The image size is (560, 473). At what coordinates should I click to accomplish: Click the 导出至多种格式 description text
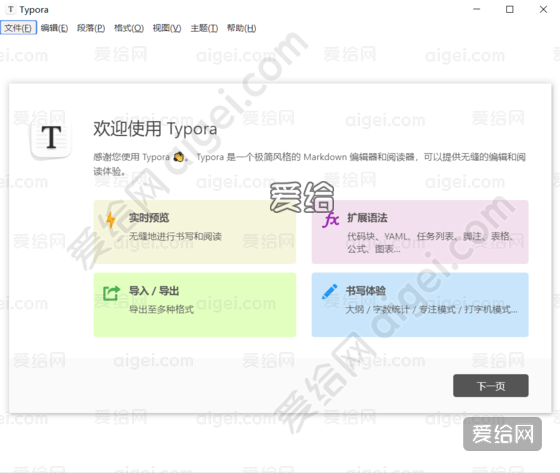pyautogui.click(x=161, y=309)
